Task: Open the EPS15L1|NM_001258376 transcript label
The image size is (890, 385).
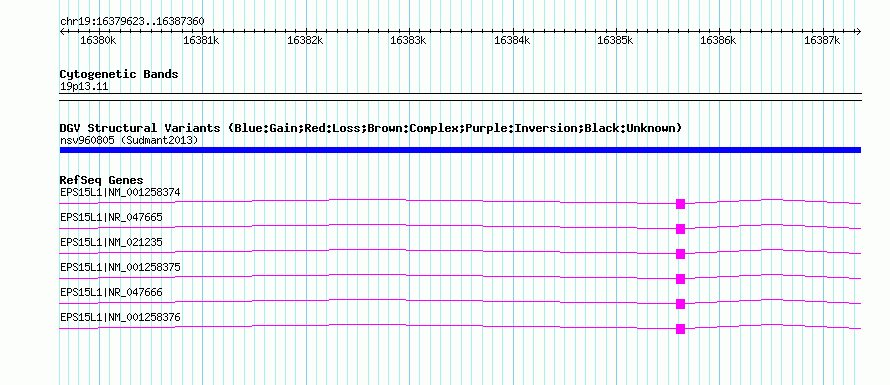Action: click(120, 317)
